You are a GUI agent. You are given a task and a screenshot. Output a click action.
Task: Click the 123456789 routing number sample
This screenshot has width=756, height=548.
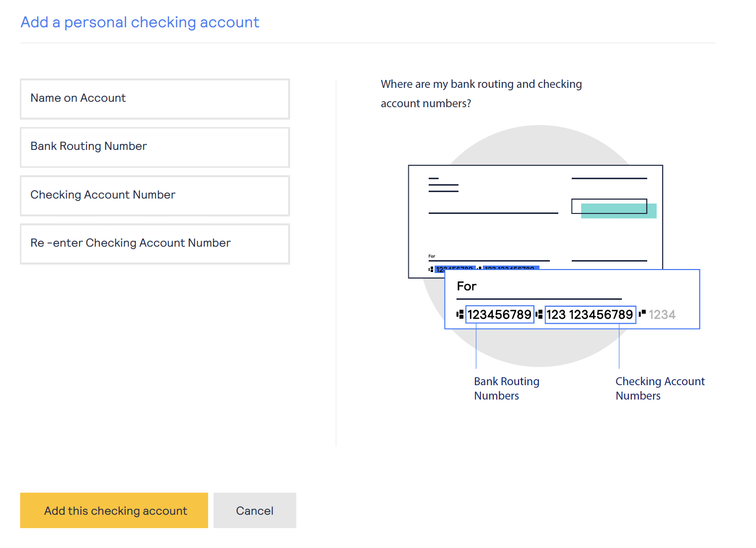point(500,315)
